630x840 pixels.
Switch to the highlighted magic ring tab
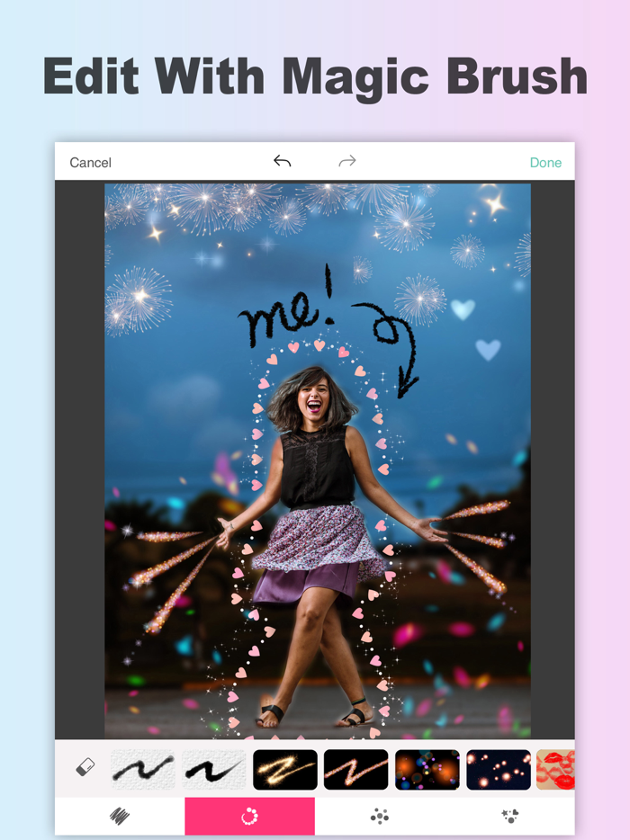(x=250, y=816)
